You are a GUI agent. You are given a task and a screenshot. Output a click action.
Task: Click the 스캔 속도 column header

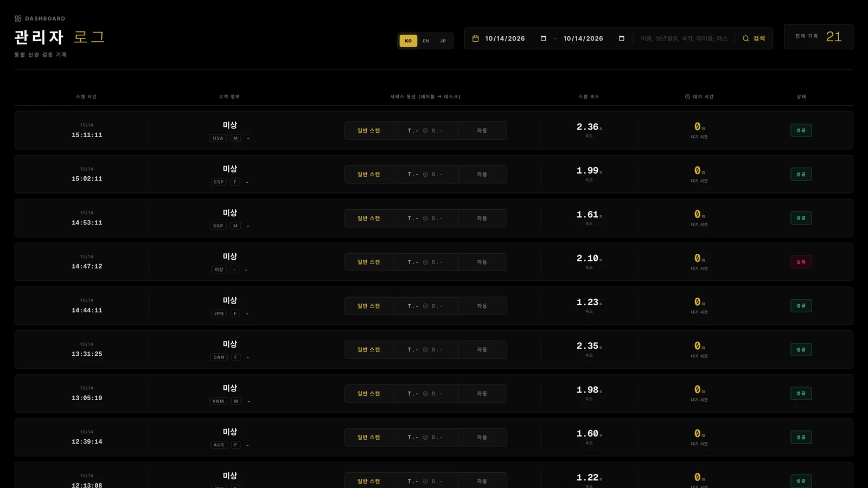point(589,97)
